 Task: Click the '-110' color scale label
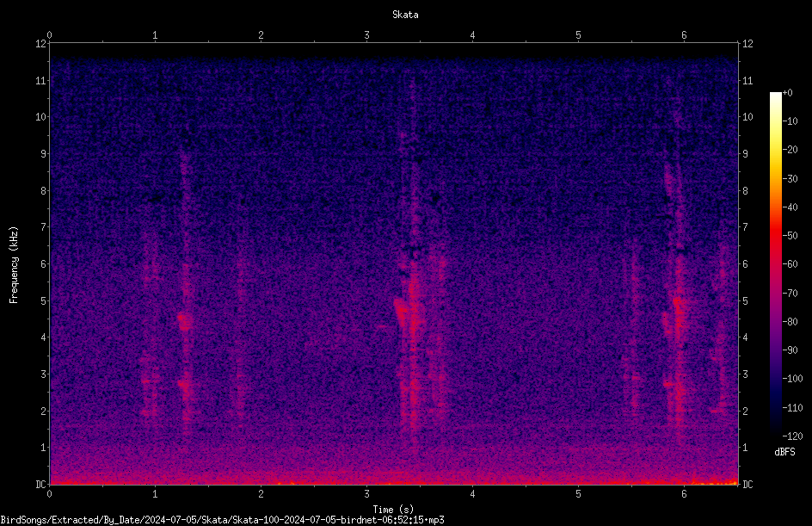tap(792, 408)
